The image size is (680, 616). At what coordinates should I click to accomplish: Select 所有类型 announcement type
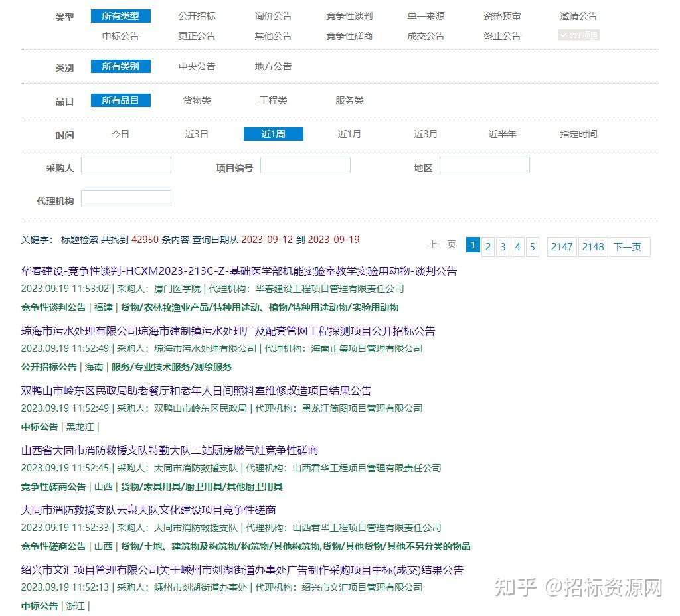pyautogui.click(x=121, y=16)
